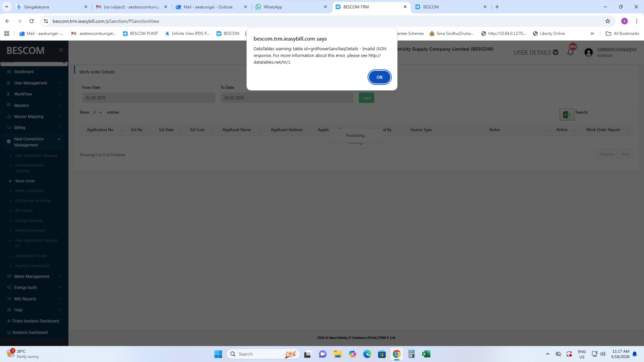Open a new browser tab
Image resolution: width=644 pixels, height=362 pixels.
point(497,7)
